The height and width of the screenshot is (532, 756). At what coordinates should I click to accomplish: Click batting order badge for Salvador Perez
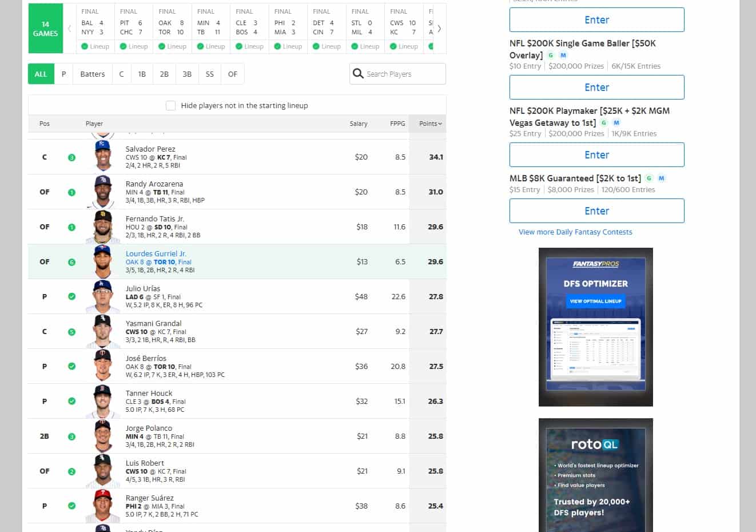[x=71, y=157]
